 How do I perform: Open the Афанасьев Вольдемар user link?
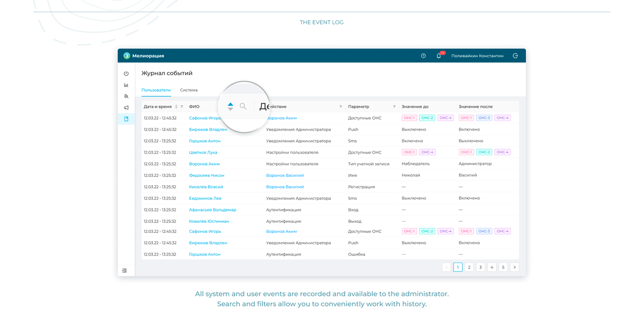[x=212, y=210]
